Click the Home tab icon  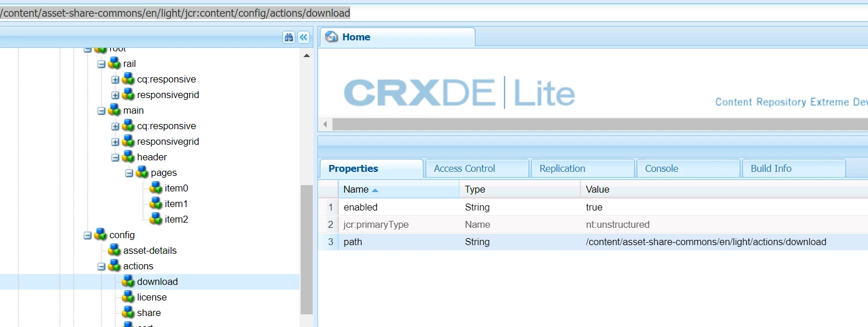point(332,37)
